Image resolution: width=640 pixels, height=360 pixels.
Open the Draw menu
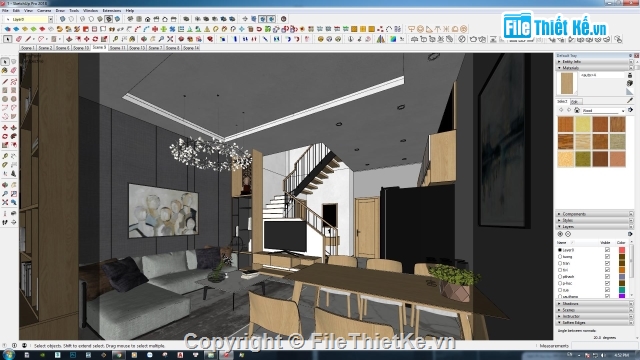coord(60,11)
